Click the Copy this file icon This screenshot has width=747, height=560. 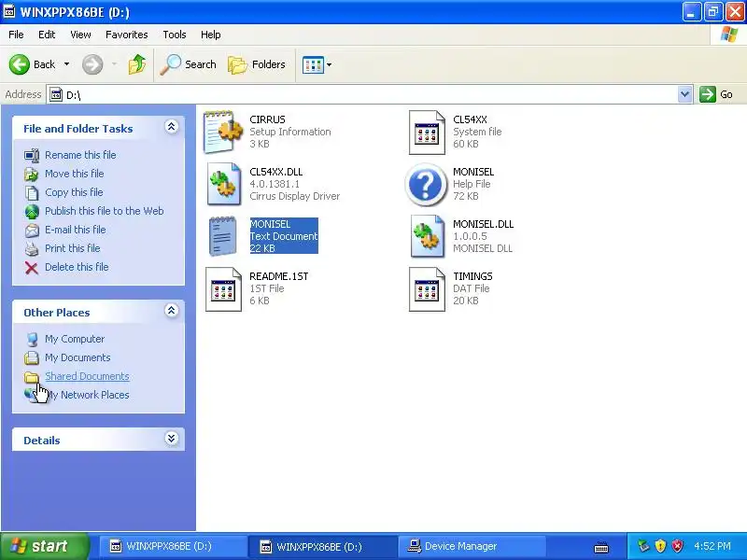(32, 193)
